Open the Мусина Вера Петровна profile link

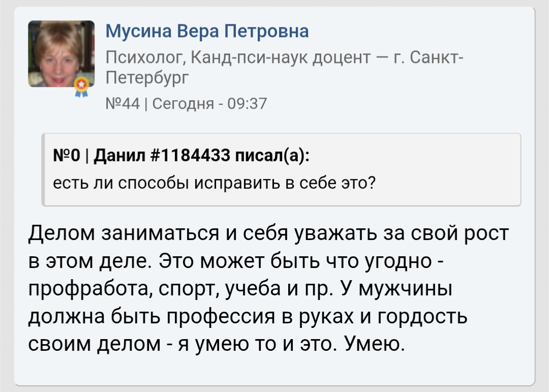coord(207,32)
